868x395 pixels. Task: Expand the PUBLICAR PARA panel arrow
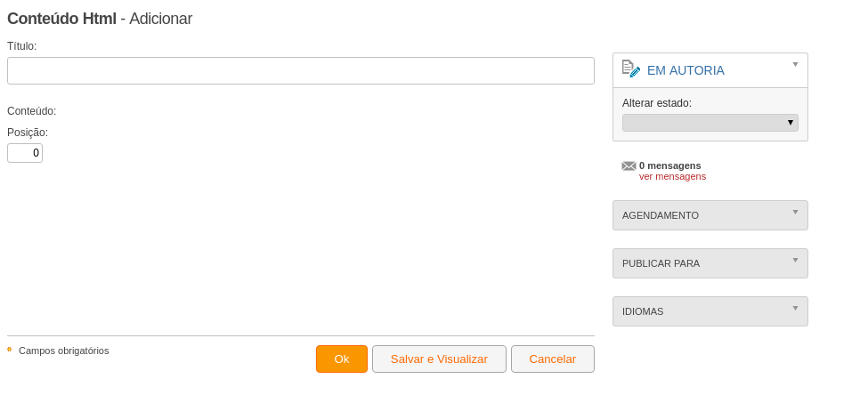[x=796, y=260]
